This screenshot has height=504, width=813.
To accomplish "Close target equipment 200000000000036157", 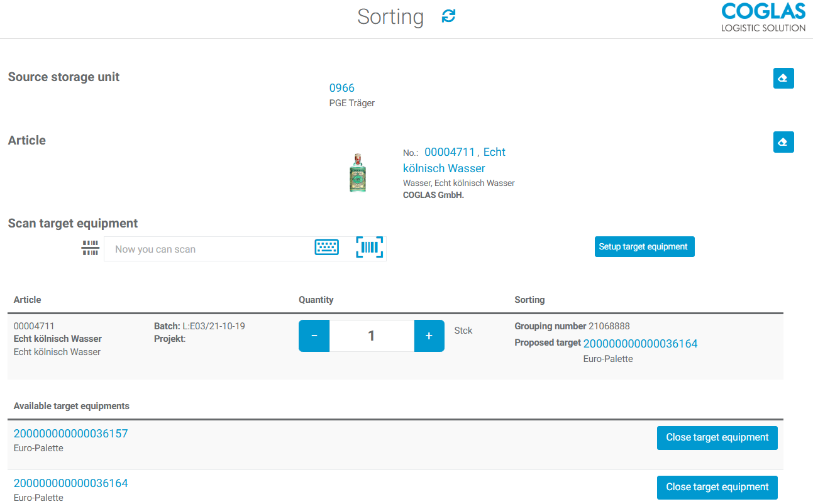I will pyautogui.click(x=717, y=438).
